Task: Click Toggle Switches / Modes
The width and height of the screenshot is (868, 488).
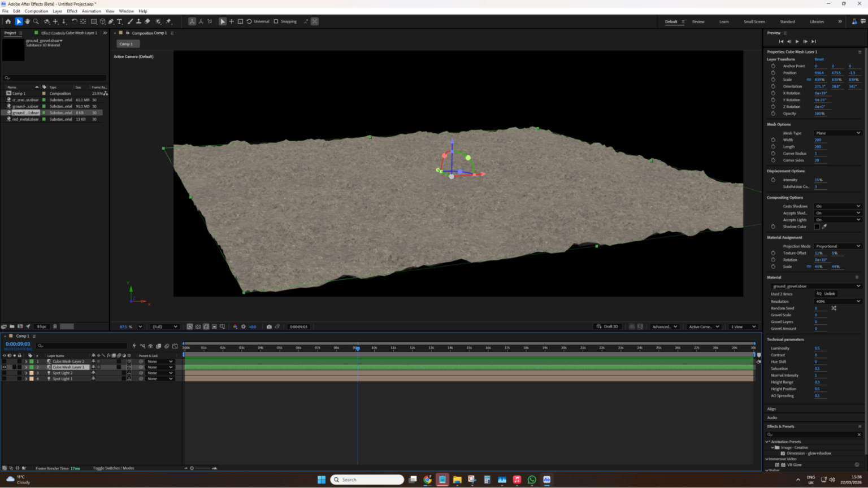Action: (114, 468)
